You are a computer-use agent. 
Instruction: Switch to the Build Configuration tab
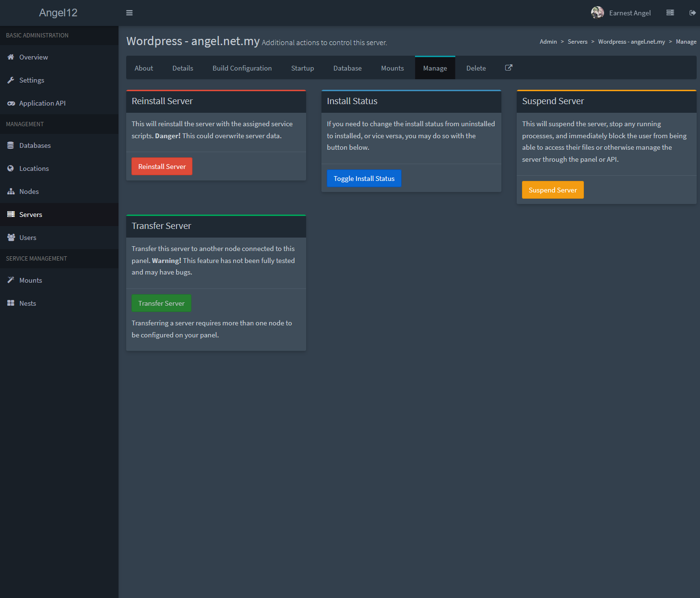242,68
